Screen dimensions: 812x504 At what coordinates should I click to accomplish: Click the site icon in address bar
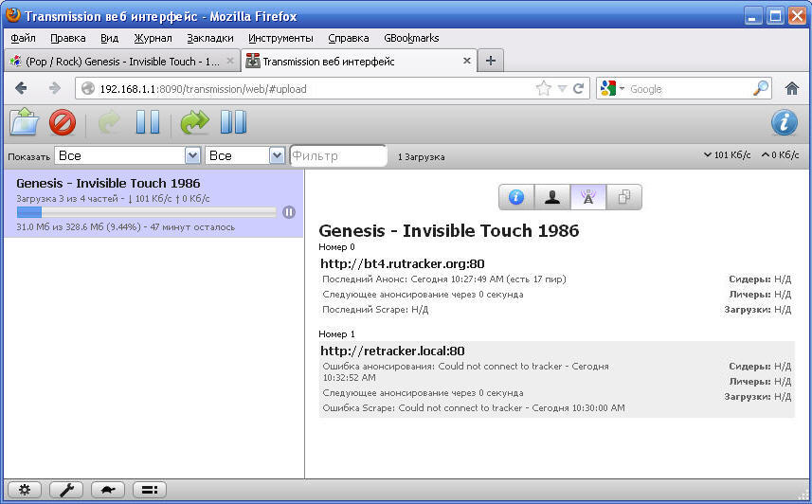(88, 88)
